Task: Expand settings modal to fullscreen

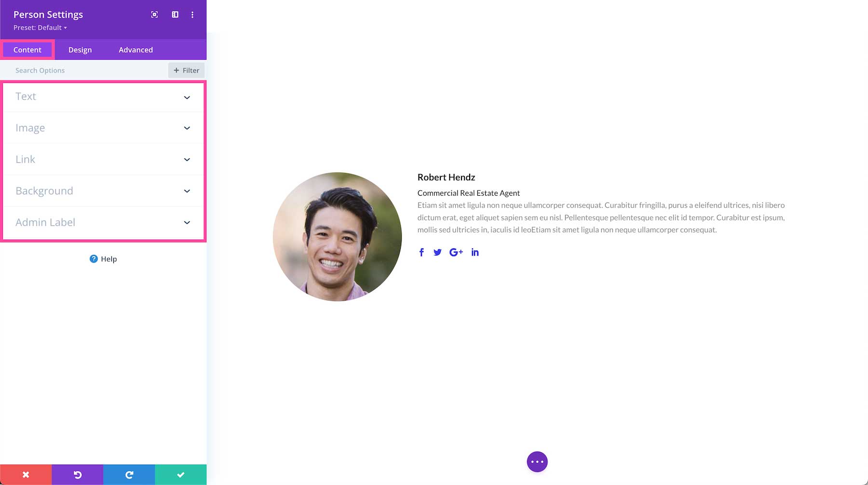Action: pos(154,14)
